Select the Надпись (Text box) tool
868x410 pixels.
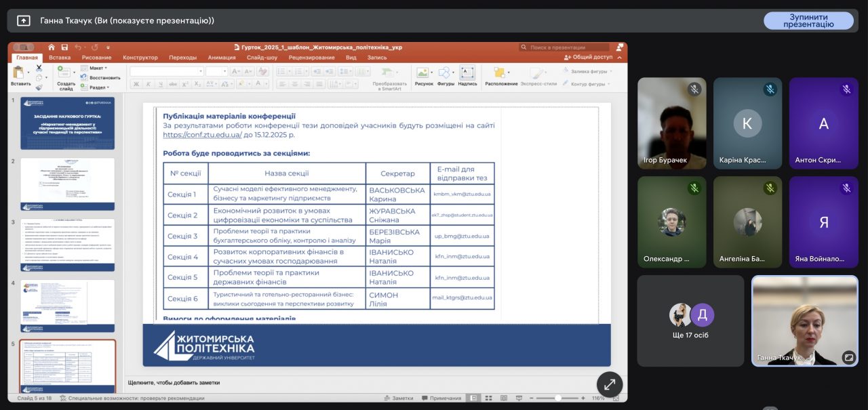click(467, 73)
